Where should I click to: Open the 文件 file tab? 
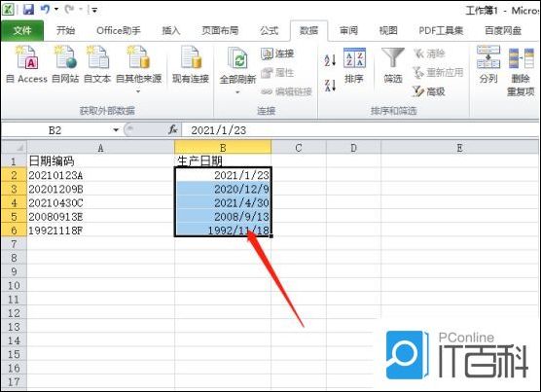[22, 31]
